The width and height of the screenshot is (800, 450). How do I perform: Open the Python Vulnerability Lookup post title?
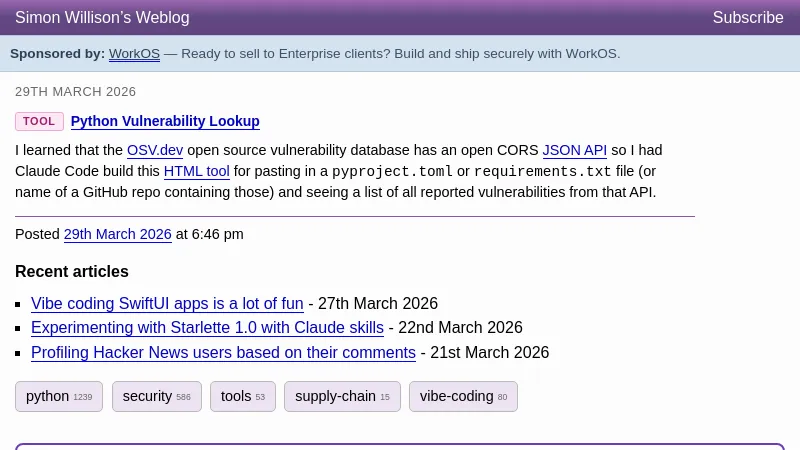pyautogui.click(x=165, y=122)
